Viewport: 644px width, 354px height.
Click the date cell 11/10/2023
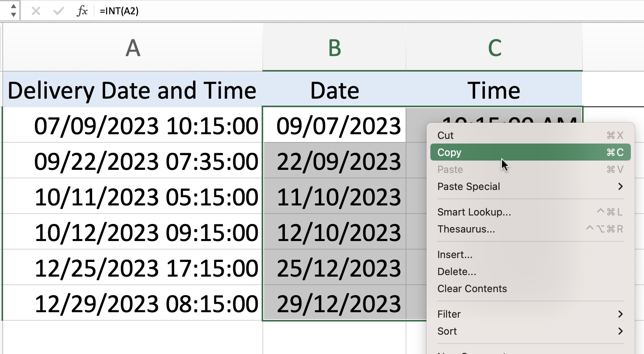point(334,197)
